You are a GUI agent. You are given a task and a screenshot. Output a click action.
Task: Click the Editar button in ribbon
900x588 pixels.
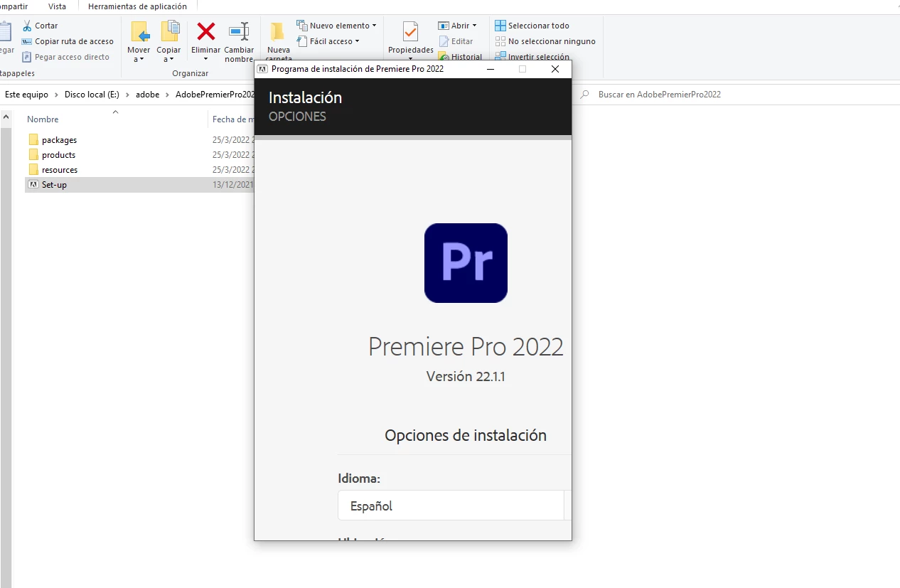pyautogui.click(x=456, y=41)
